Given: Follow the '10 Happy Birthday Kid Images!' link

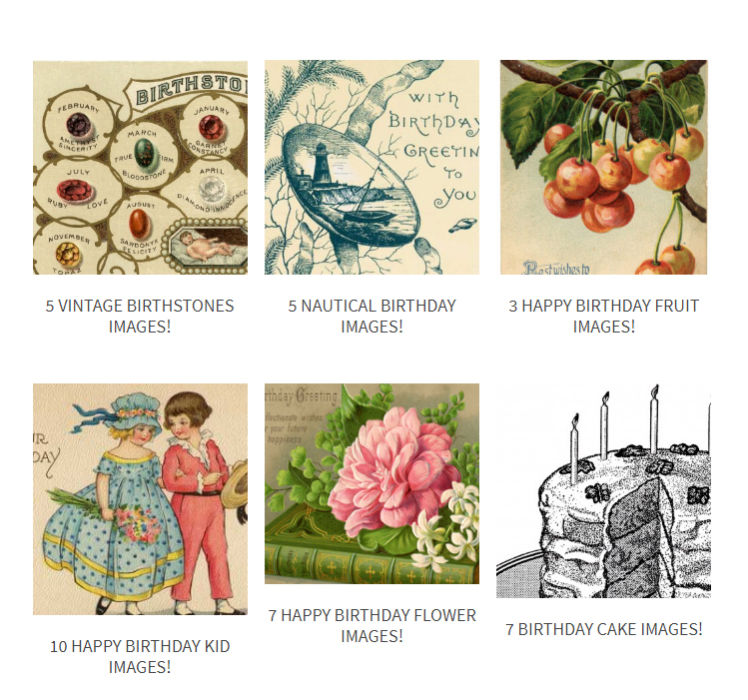Looking at the screenshot, I should (140, 657).
